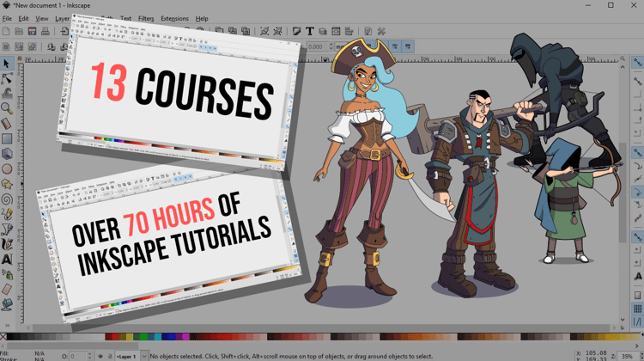This screenshot has width=644, height=361.
Task: Toggle snap text anchors A button
Action: coord(637,276)
